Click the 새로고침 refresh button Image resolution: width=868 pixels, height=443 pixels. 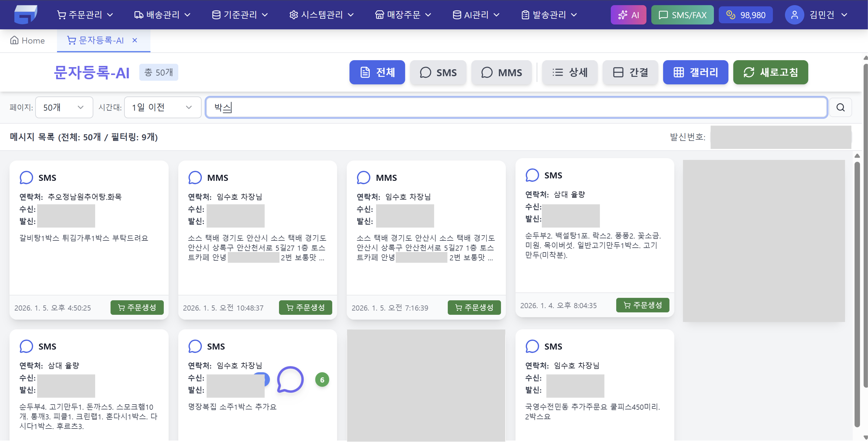(x=770, y=72)
